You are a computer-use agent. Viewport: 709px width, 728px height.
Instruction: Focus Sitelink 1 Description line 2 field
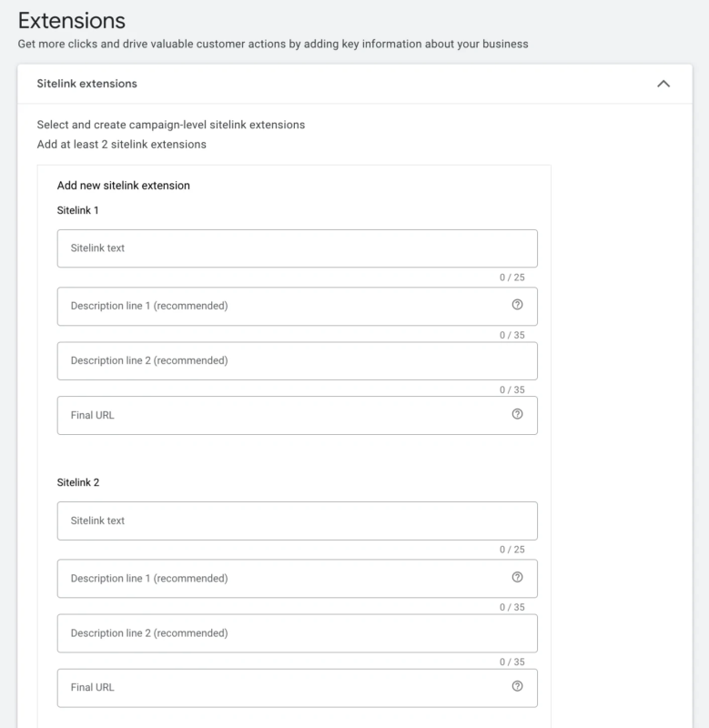click(x=297, y=360)
